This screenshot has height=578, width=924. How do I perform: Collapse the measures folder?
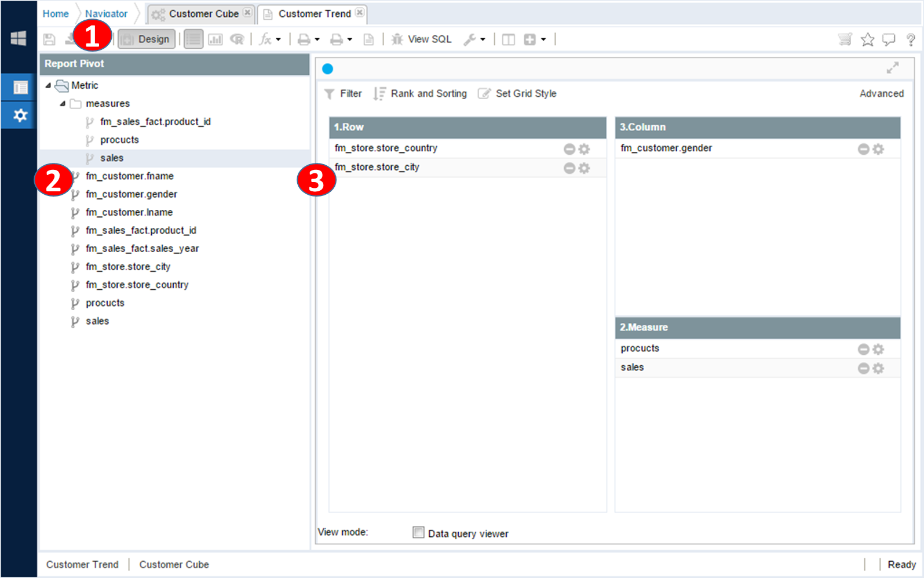pyautogui.click(x=63, y=104)
